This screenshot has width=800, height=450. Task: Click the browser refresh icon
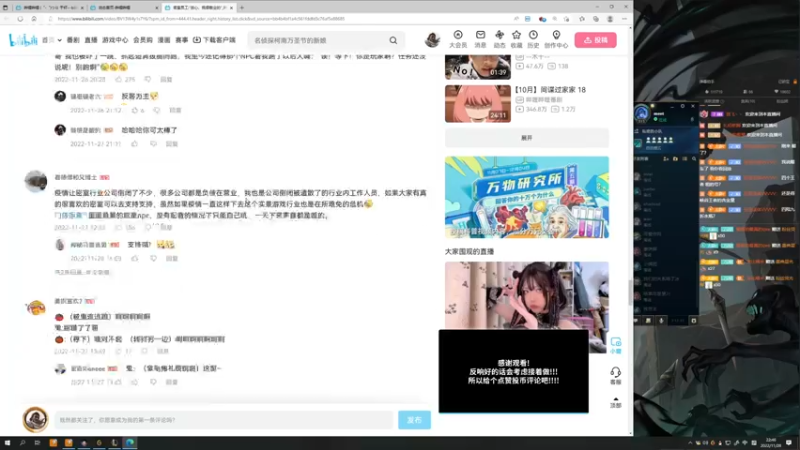click(20, 19)
